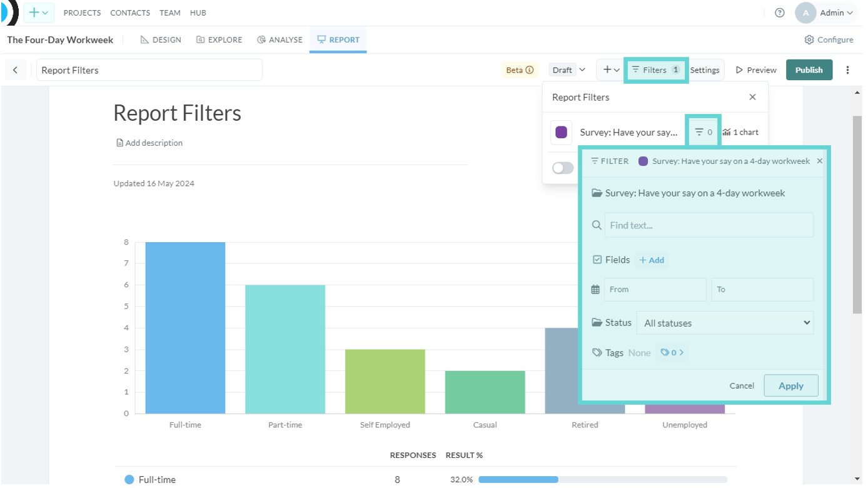Open the three-dot more options menu
Viewport: 868px width, 488px height.
847,70
